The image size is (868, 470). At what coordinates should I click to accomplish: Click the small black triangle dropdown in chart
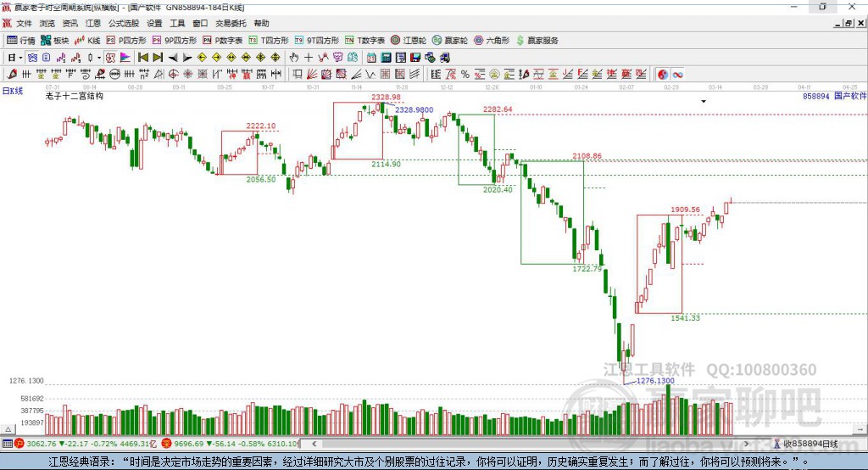pos(704,102)
